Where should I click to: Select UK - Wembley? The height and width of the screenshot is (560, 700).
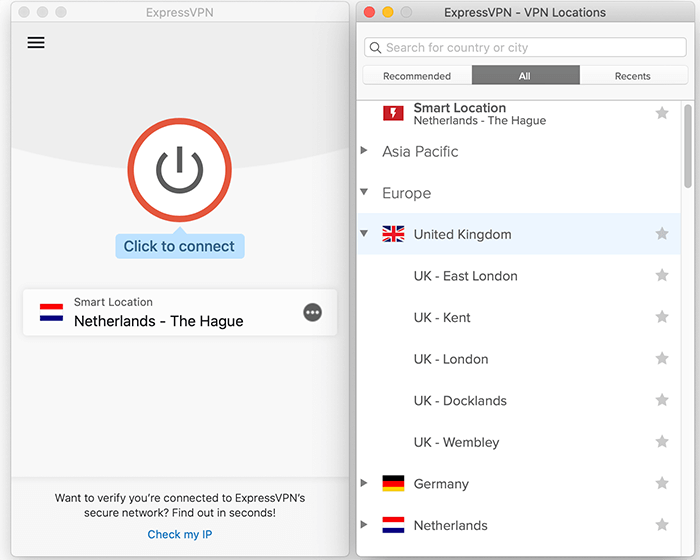456,442
